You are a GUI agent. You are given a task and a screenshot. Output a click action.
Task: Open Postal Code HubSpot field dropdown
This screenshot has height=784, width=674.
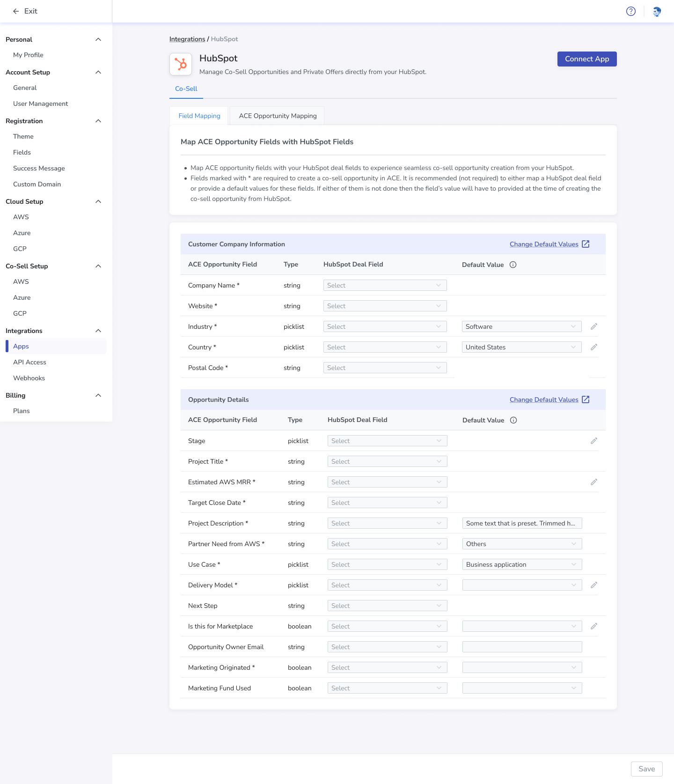(x=385, y=368)
